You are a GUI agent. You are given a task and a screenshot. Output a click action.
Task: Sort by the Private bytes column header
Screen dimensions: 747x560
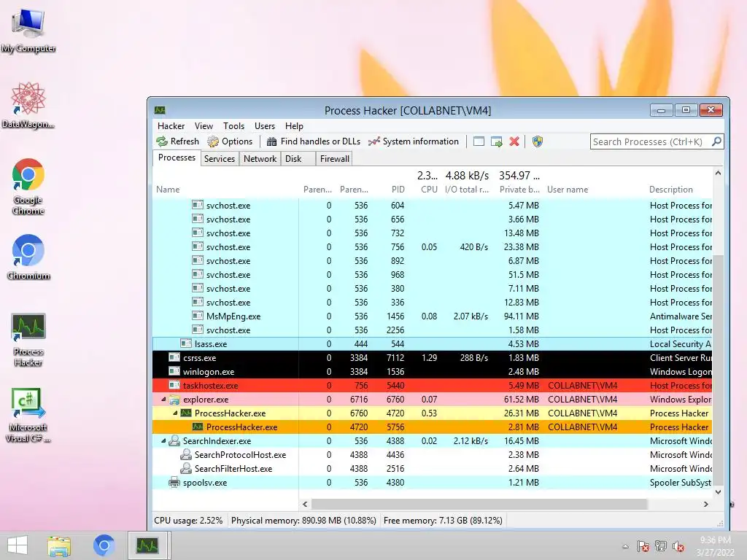(x=519, y=190)
